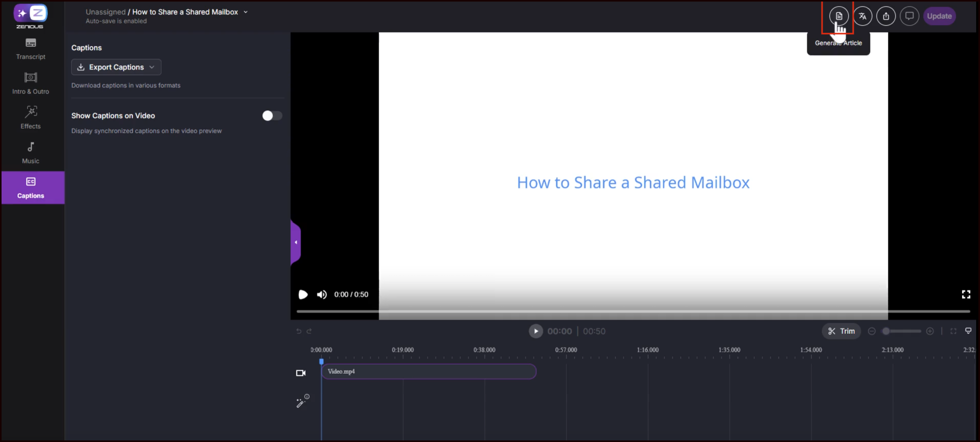Click the Generate Article icon
Image resolution: width=980 pixels, height=442 pixels.
(839, 16)
